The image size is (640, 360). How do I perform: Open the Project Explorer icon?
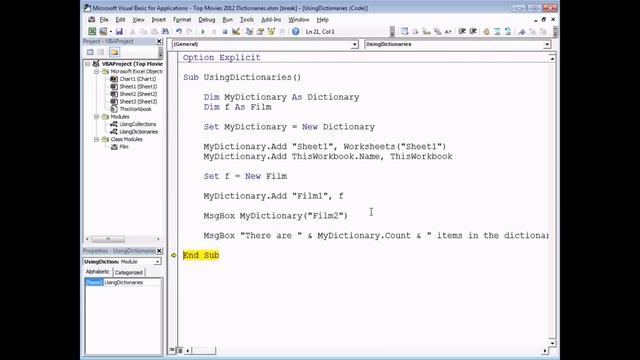coord(249,31)
